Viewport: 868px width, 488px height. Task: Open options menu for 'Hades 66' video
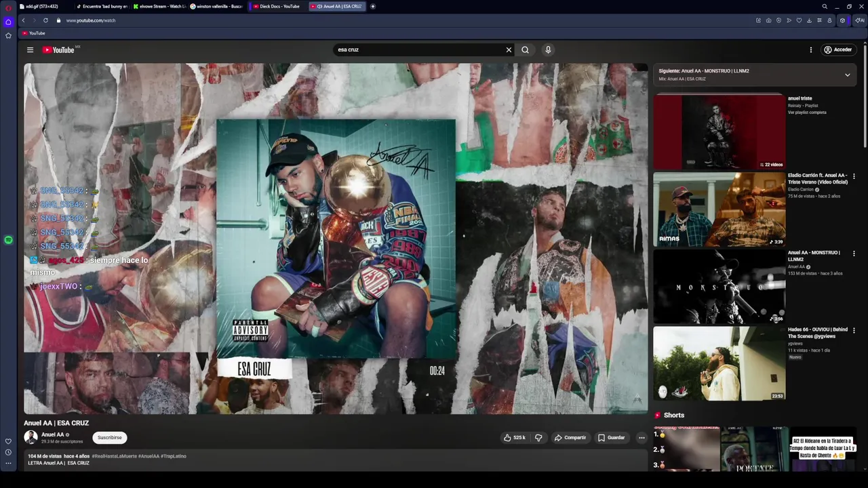[x=854, y=330]
